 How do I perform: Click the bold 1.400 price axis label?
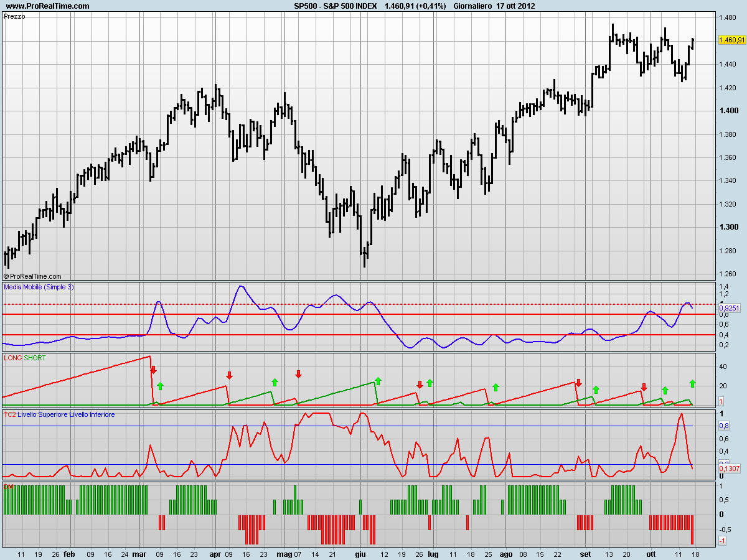[728, 111]
